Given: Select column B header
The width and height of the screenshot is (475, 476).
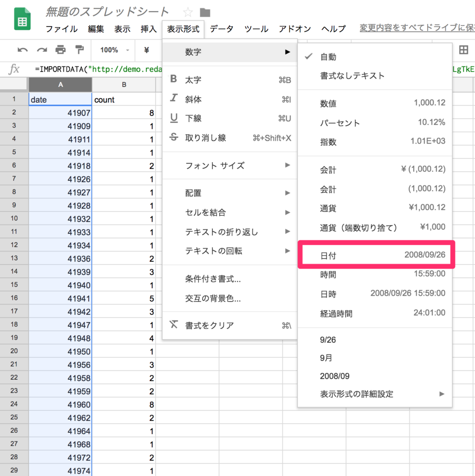Looking at the screenshot, I should pyautogui.click(x=124, y=85).
